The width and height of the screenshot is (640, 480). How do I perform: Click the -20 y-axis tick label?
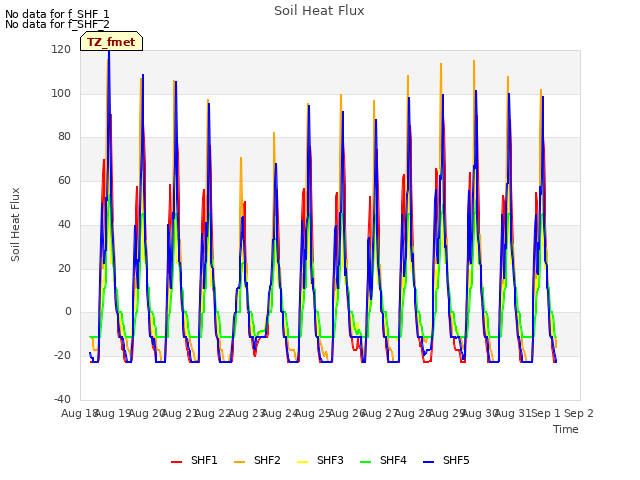[62, 355]
